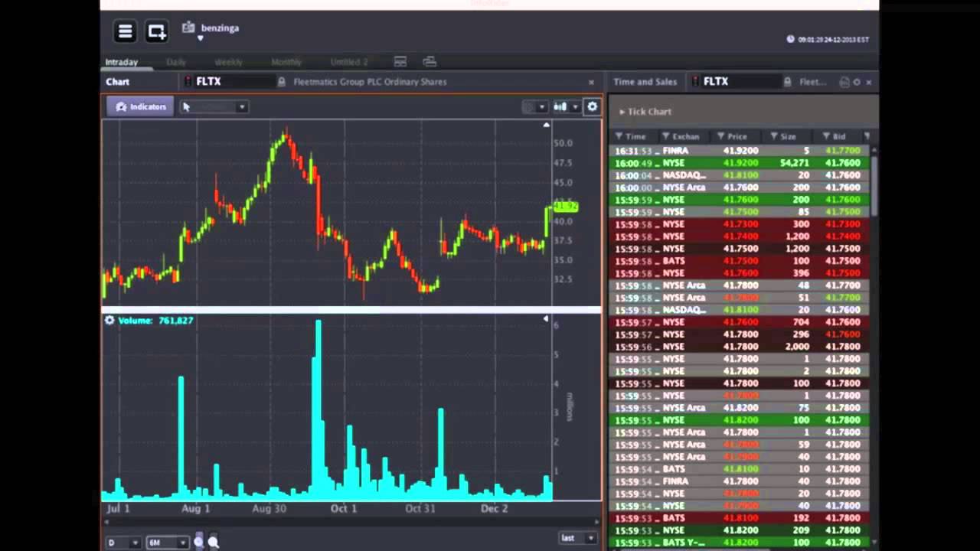Select the trade row with size 2,000
980x551 pixels.
click(740, 347)
